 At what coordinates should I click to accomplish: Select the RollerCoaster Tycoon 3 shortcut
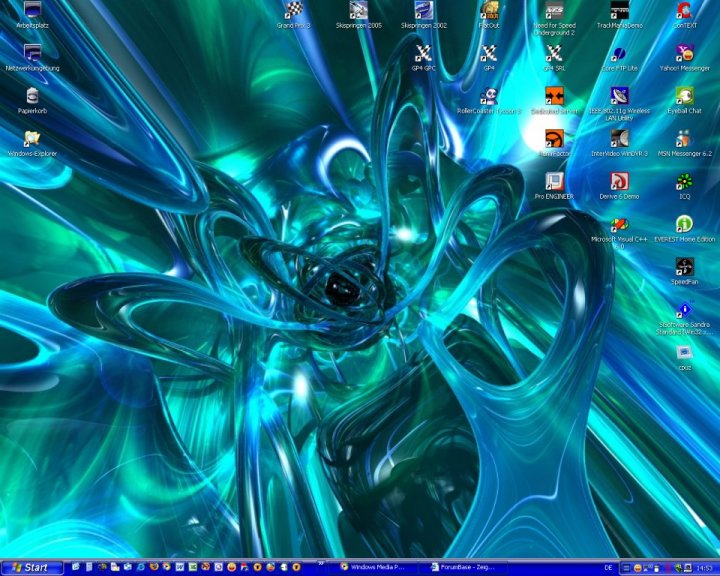pyautogui.click(x=489, y=100)
